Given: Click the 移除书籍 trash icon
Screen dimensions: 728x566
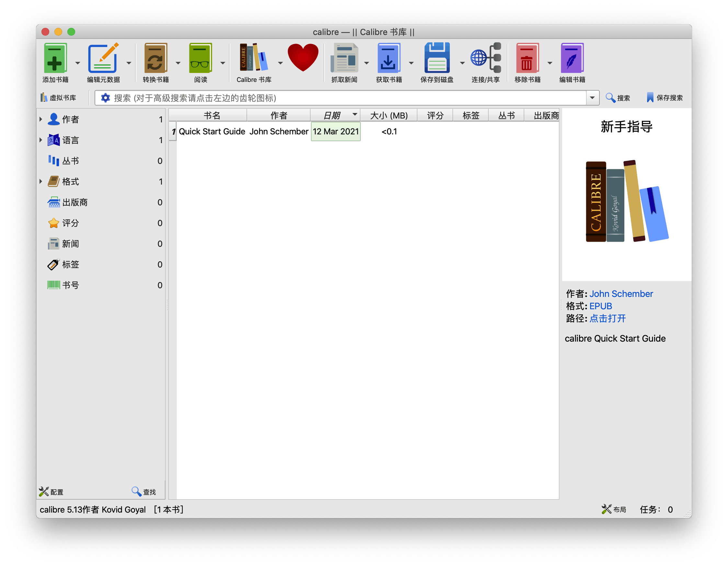Looking at the screenshot, I should (527, 58).
